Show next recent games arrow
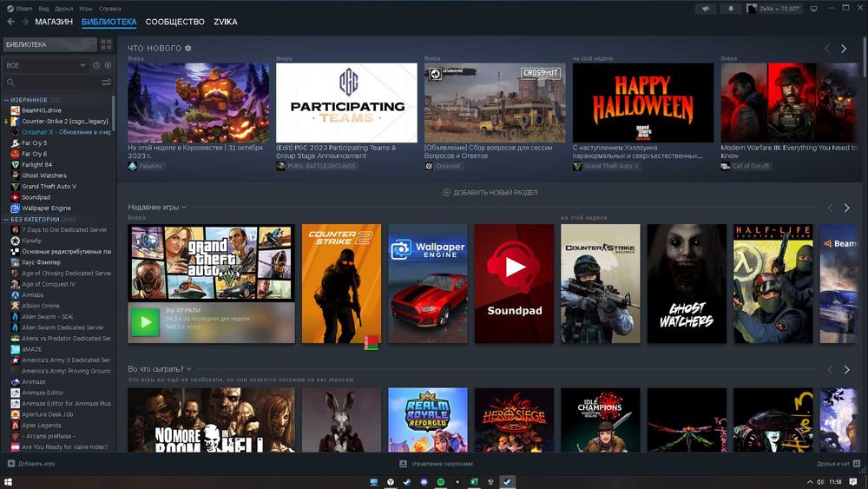868x489 pixels. click(846, 208)
